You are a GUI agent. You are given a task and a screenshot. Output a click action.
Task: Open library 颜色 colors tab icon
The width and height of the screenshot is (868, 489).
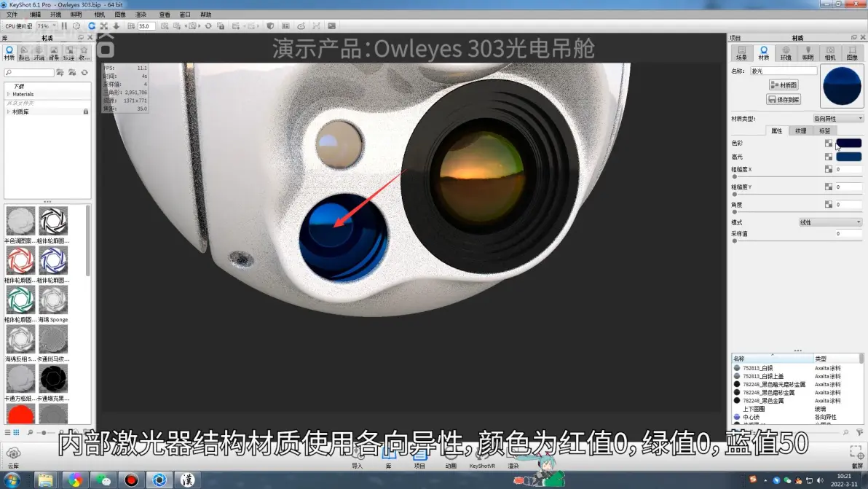tap(24, 53)
